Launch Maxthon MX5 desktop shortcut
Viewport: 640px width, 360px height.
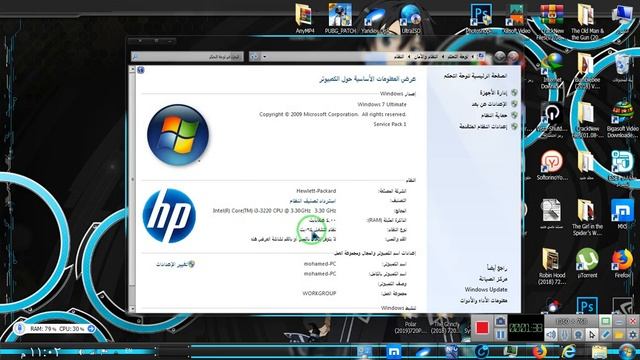pos(622,214)
